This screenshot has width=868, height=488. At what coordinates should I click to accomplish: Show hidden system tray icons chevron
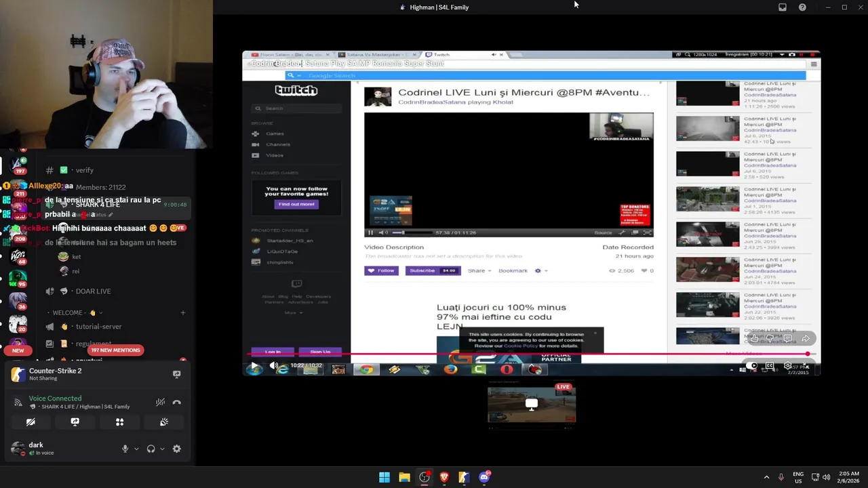(766, 477)
